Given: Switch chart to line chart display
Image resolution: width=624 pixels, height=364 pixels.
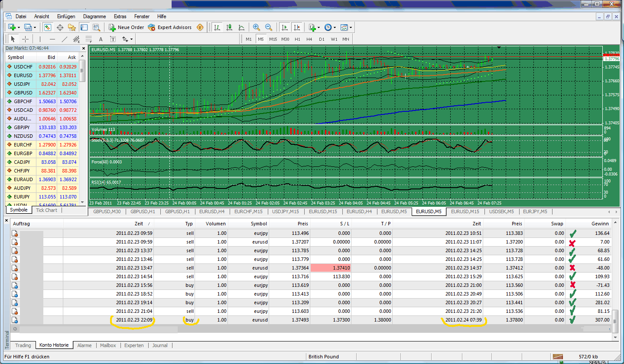Looking at the screenshot, I should click(241, 27).
